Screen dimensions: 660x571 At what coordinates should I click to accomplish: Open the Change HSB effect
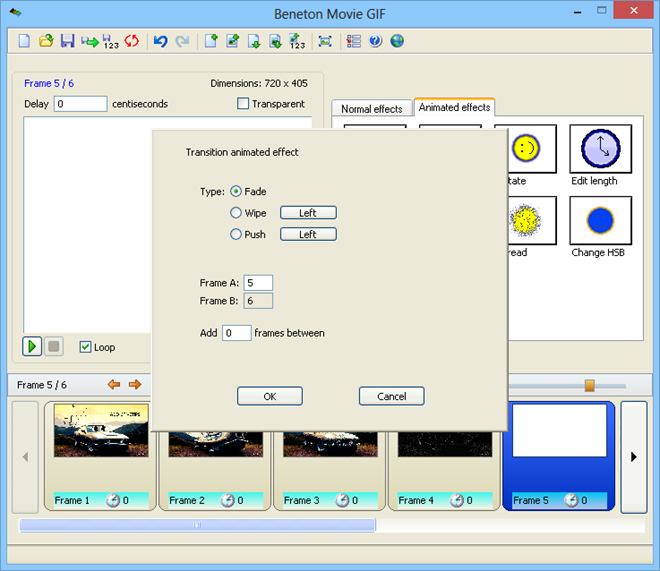point(601,220)
